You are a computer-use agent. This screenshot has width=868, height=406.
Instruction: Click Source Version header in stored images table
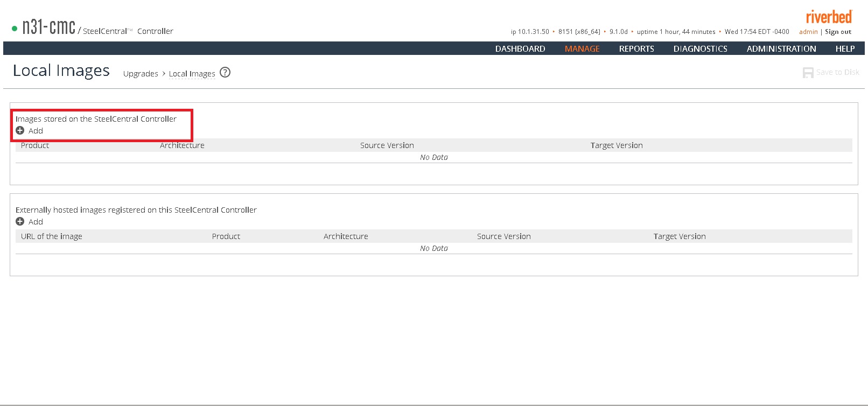tap(387, 145)
